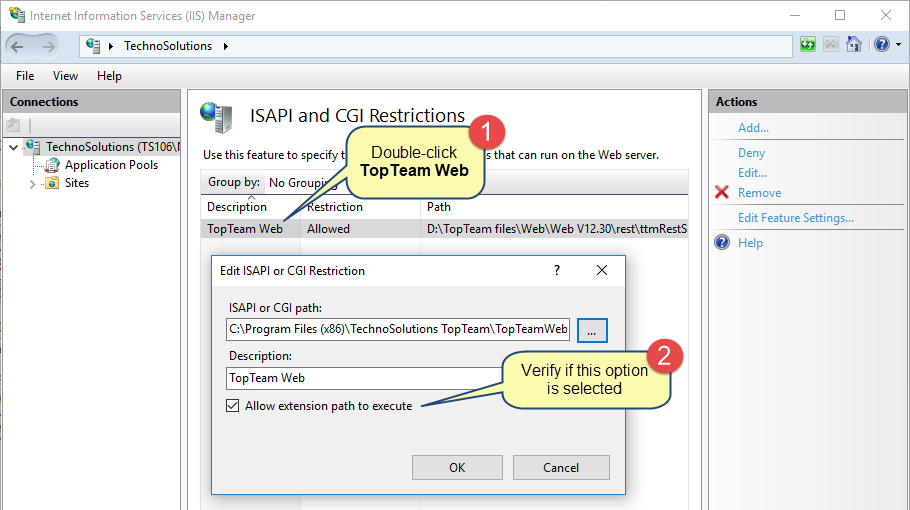Click the IIS Manager title bar icon

pos(17,15)
